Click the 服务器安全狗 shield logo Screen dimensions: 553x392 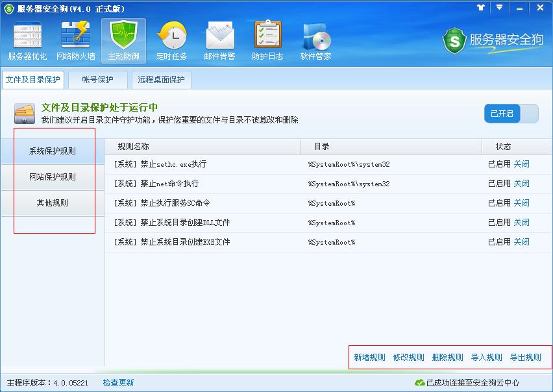coord(453,40)
